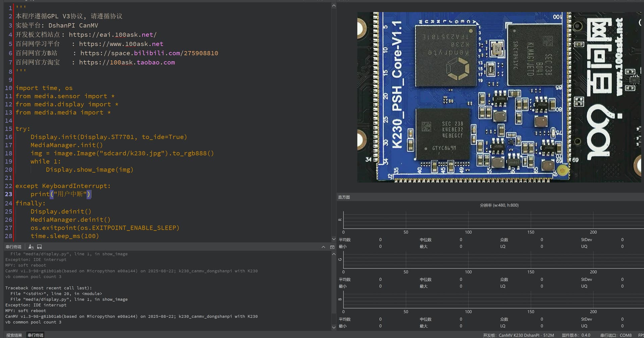644x338 pixels.
Task: Click the terminal scroll-up arrow
Action: 334,254
